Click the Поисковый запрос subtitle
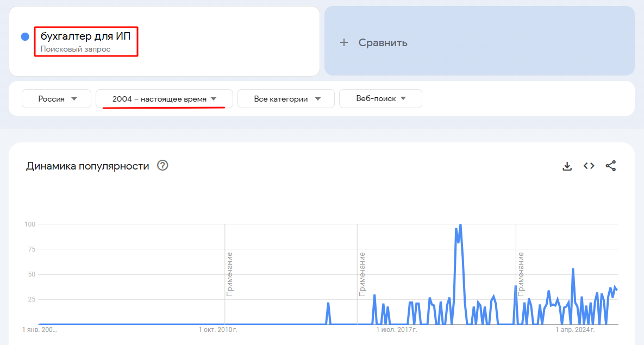Image resolution: width=644 pixels, height=345 pixels. click(x=76, y=49)
